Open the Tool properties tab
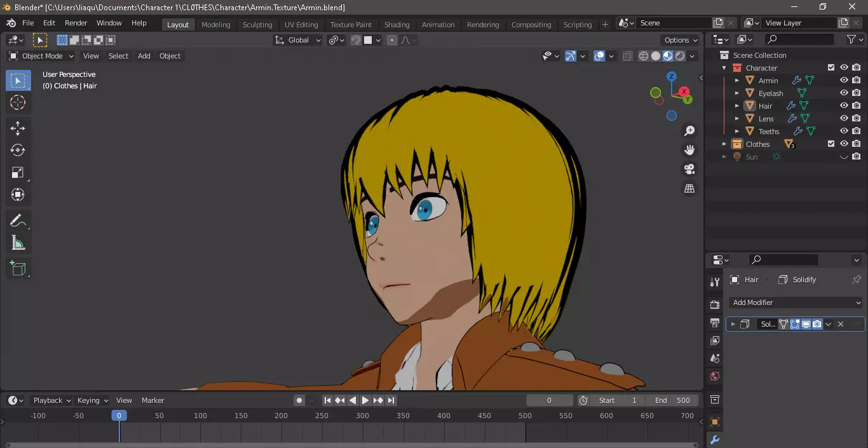 click(715, 282)
